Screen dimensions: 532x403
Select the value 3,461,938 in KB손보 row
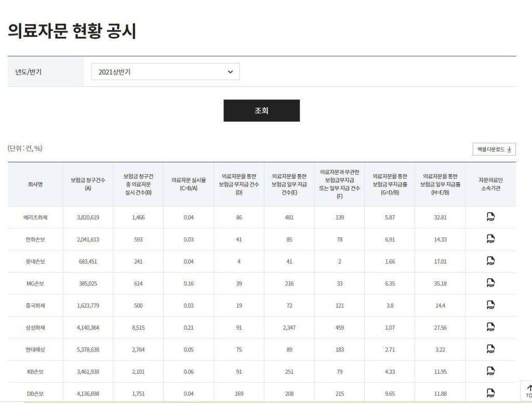[88, 372]
